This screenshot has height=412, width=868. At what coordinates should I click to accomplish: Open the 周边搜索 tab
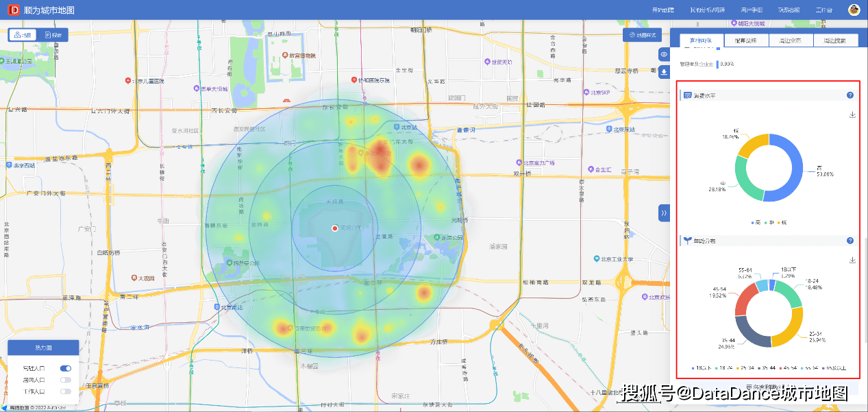[x=835, y=40]
